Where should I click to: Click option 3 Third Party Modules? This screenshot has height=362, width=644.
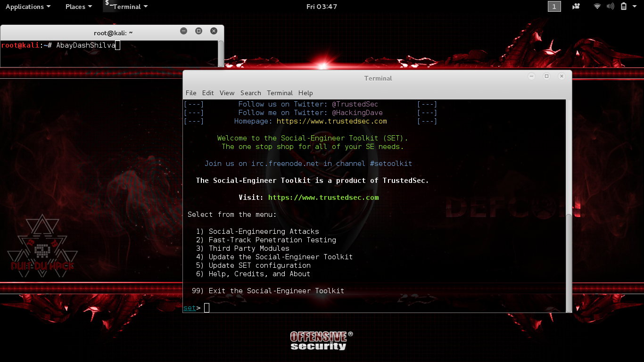click(x=243, y=248)
